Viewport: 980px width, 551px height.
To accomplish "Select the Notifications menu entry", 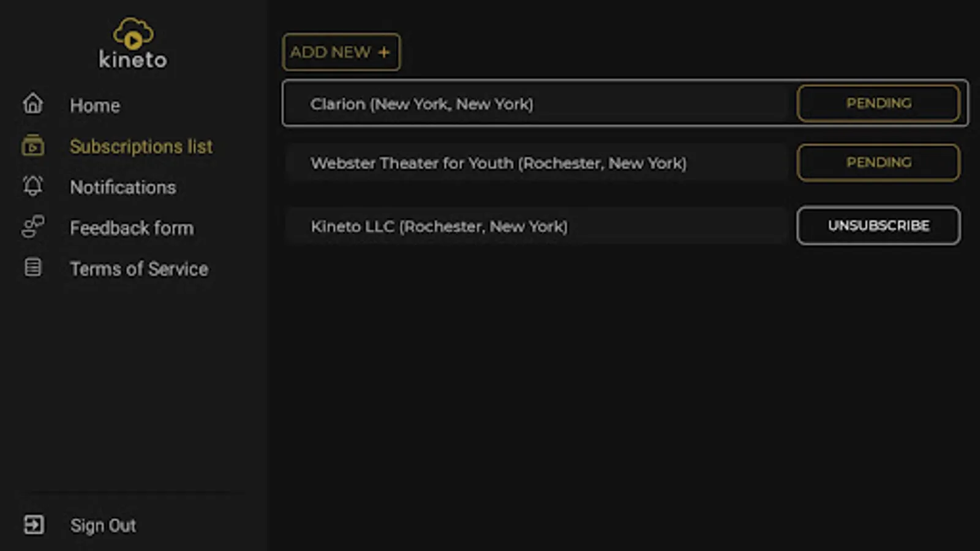I will click(x=124, y=187).
